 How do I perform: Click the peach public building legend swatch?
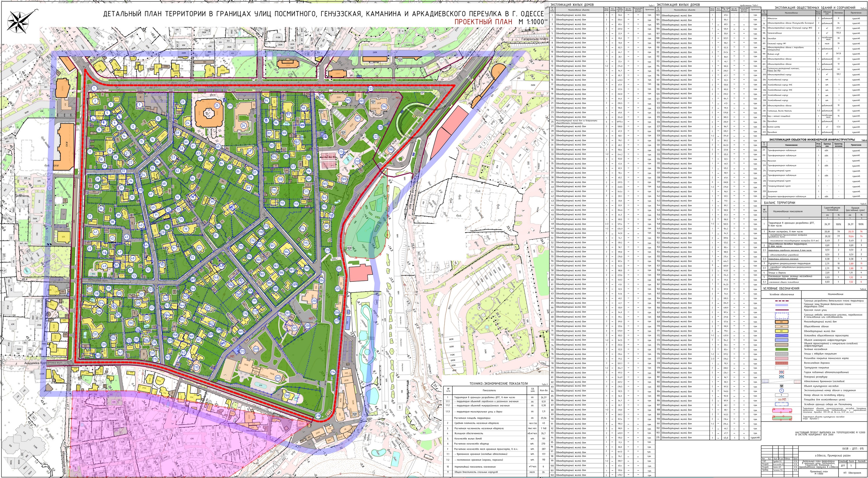coord(782,327)
